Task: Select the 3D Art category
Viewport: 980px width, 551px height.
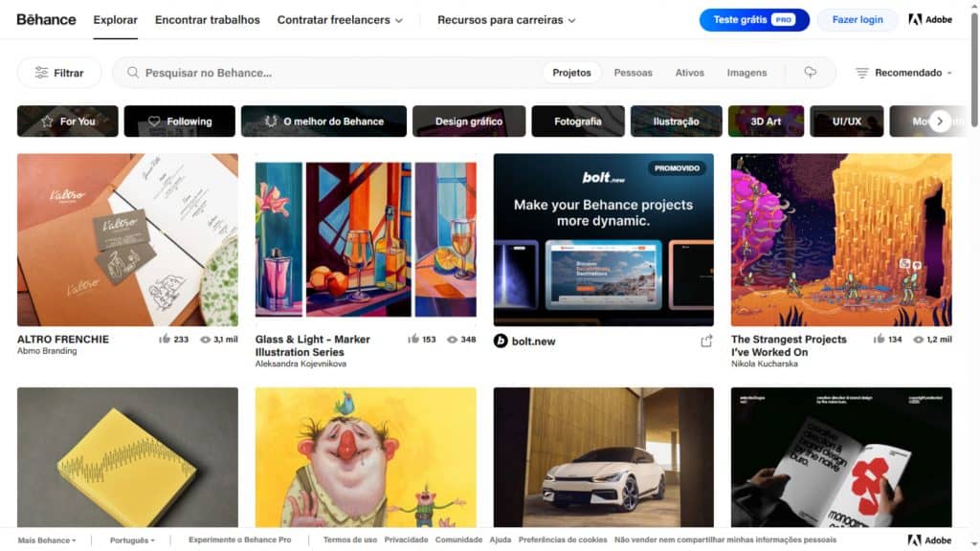Action: click(766, 121)
